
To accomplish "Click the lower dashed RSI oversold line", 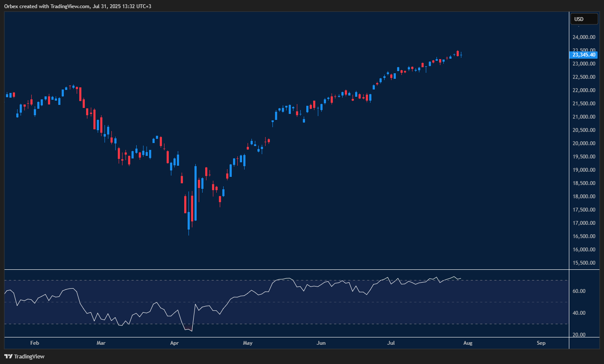I will point(300,324).
